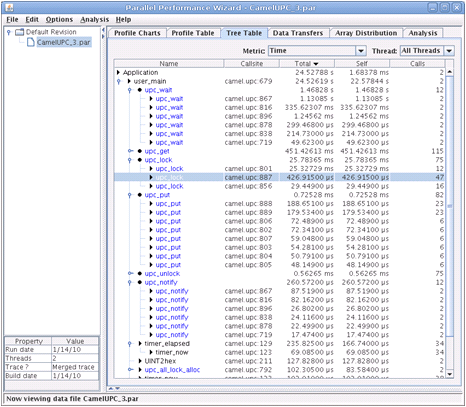Click the bottom splitter collapse arrows
The image size is (466, 407).
click(x=114, y=388)
